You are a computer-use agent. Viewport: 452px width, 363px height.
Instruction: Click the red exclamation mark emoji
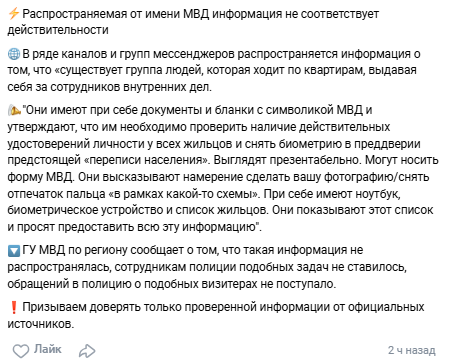pos(14,307)
